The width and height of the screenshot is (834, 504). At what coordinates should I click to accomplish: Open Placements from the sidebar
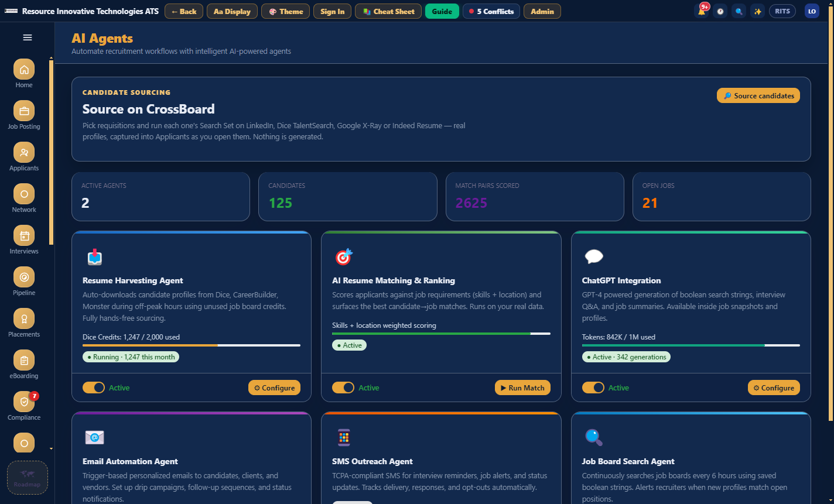click(24, 319)
